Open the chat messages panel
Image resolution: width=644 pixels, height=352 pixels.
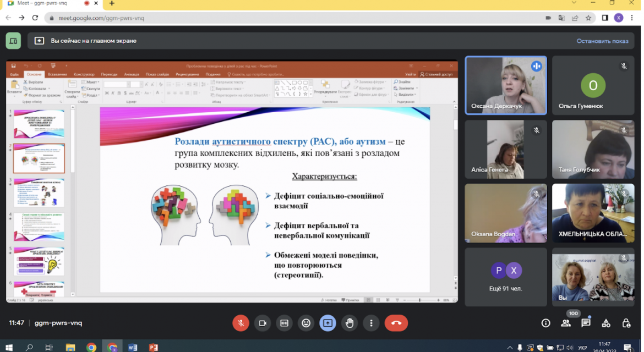click(586, 323)
